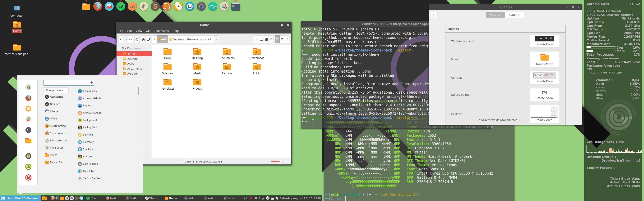Screen dimensions: 644x201
Task: Click Add/remove desktop themes link
Action: (x=499, y=120)
